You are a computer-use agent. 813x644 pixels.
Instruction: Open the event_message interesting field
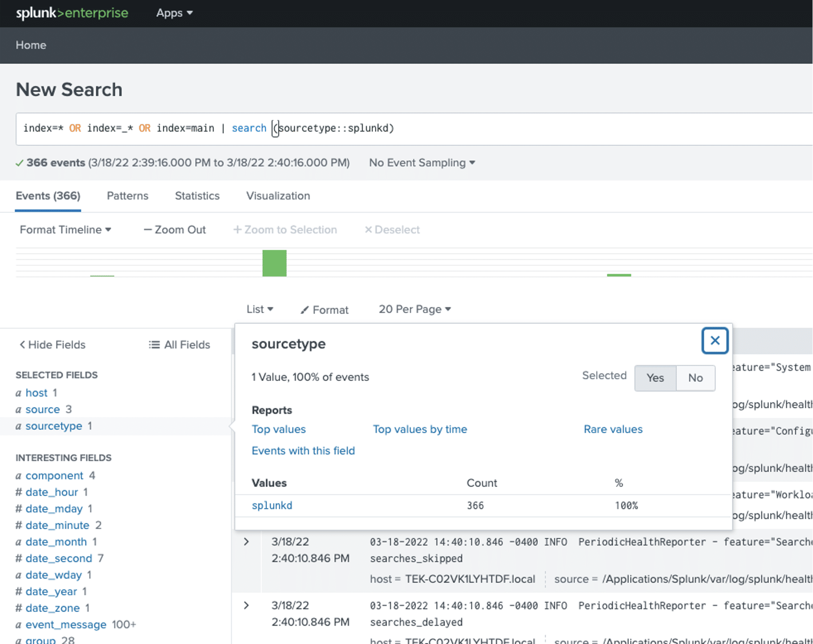coord(66,625)
